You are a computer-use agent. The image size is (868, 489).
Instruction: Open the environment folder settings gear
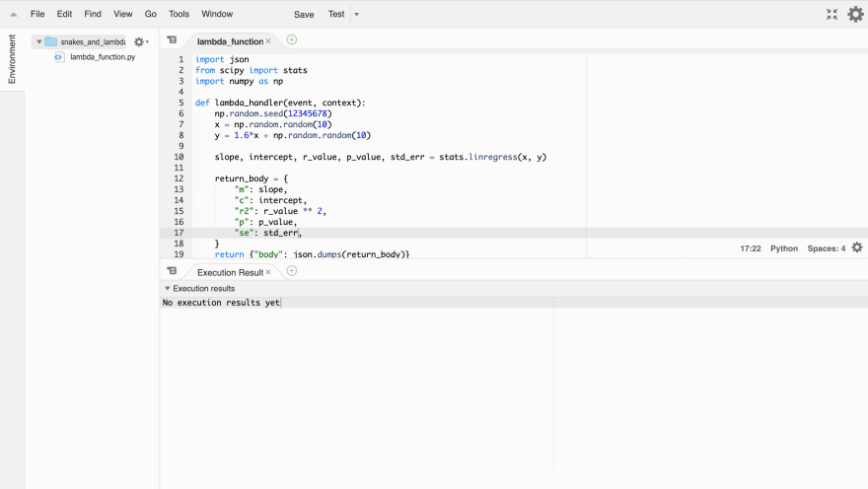pos(141,41)
